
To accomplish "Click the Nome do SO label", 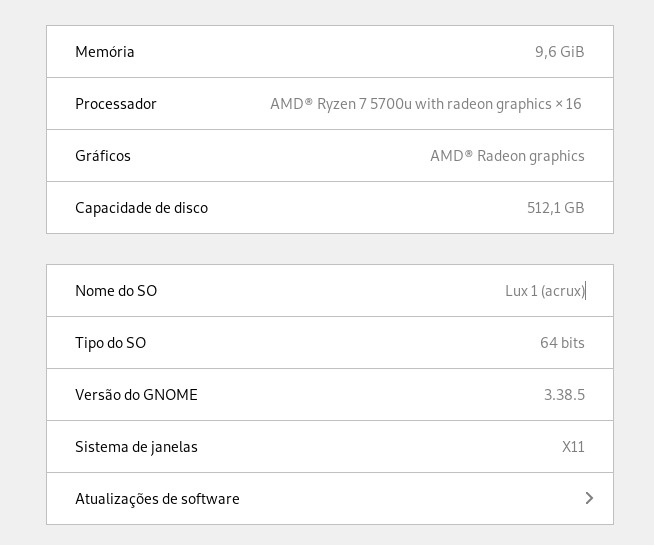I will click(x=116, y=291).
